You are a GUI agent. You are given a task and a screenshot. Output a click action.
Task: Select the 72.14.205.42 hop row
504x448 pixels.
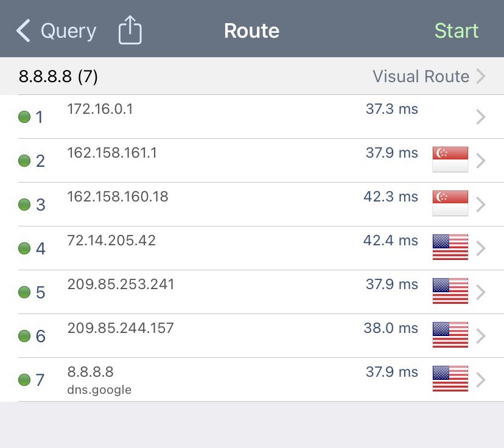point(252,248)
